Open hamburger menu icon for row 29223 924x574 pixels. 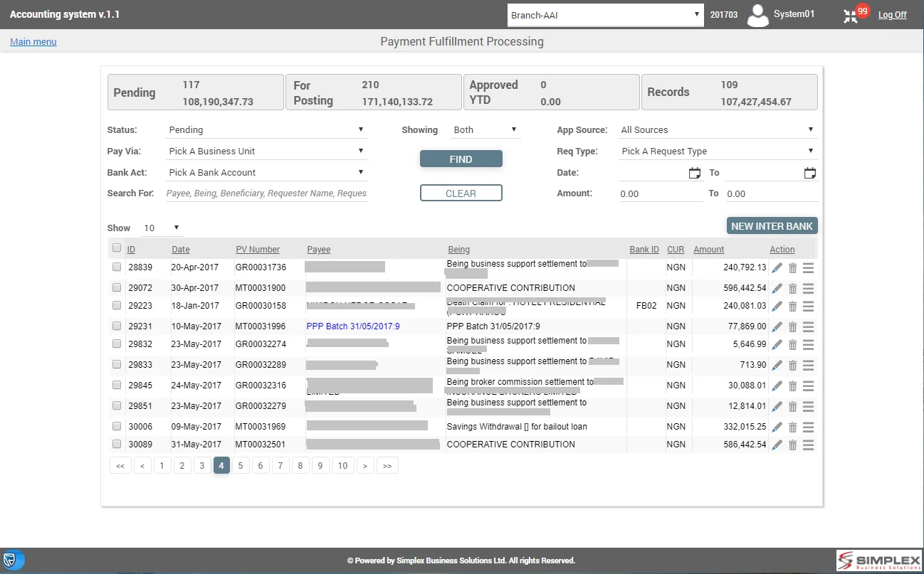pos(808,306)
